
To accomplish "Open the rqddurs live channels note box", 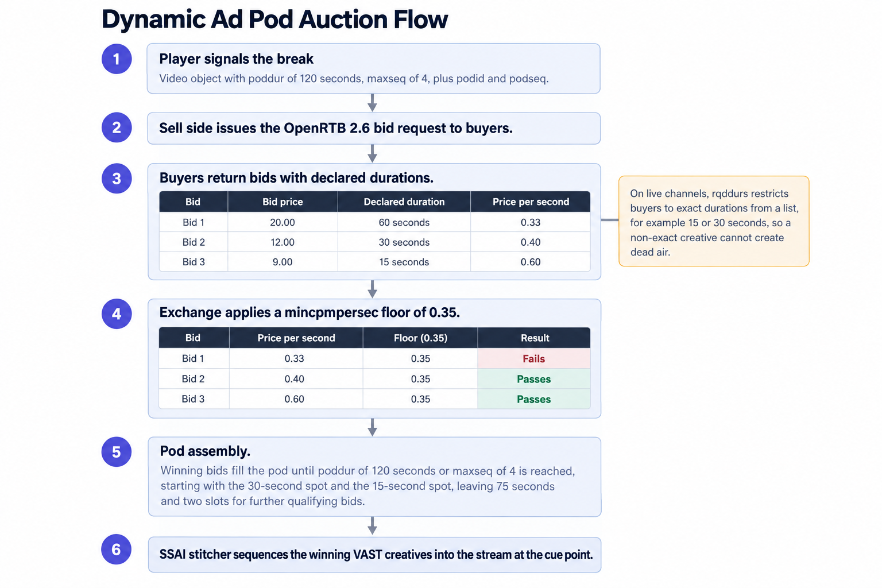I will pyautogui.click(x=714, y=221).
